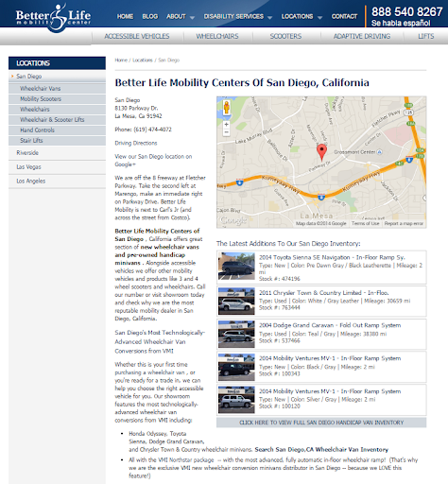This screenshot has width=448, height=484.
Task: Open 2011 Chrysler Town & Country Limited title
Action: (324, 293)
